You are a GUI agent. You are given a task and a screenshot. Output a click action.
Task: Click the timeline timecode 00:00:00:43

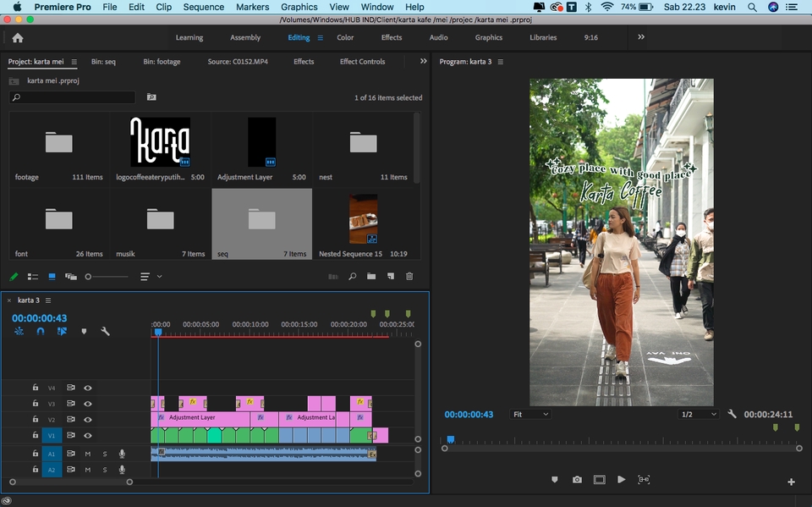pyautogui.click(x=40, y=318)
